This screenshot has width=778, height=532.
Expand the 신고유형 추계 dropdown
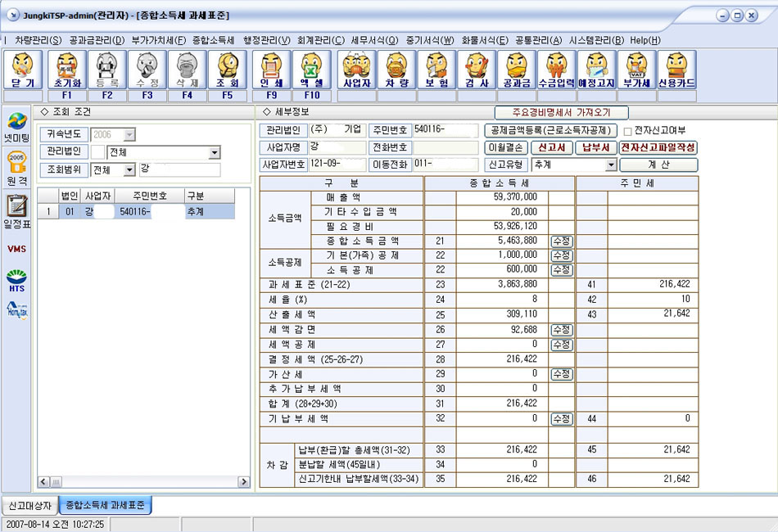[610, 165]
